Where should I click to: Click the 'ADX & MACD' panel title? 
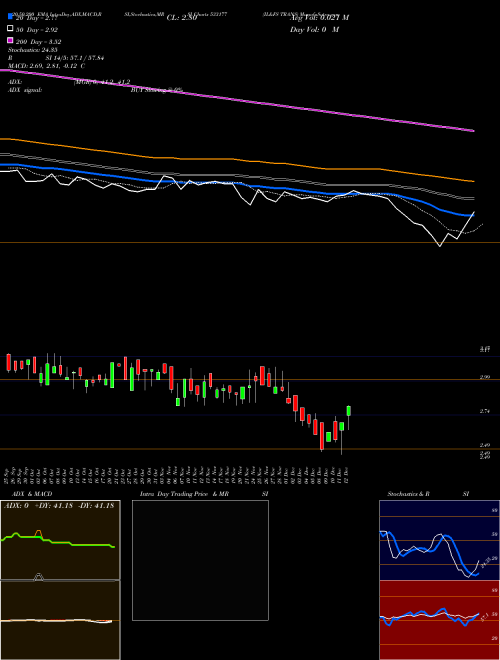(x=32, y=494)
